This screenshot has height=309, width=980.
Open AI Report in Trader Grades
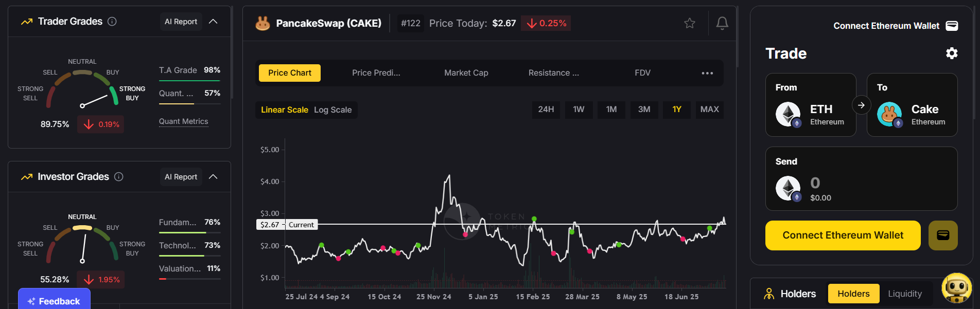click(181, 22)
